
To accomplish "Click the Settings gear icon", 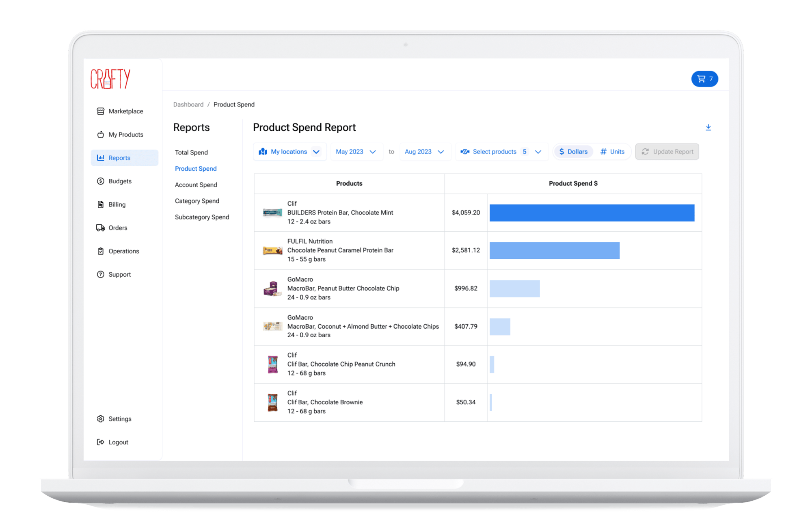I will 100,419.
